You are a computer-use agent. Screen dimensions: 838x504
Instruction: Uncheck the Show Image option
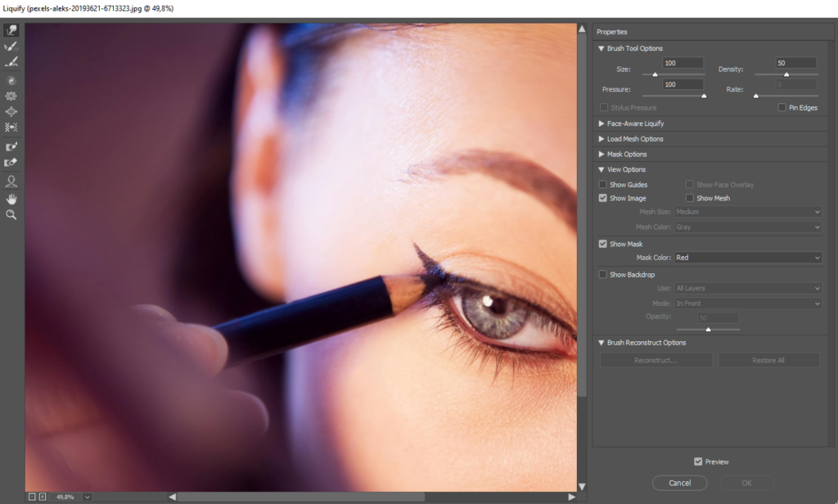click(x=603, y=197)
